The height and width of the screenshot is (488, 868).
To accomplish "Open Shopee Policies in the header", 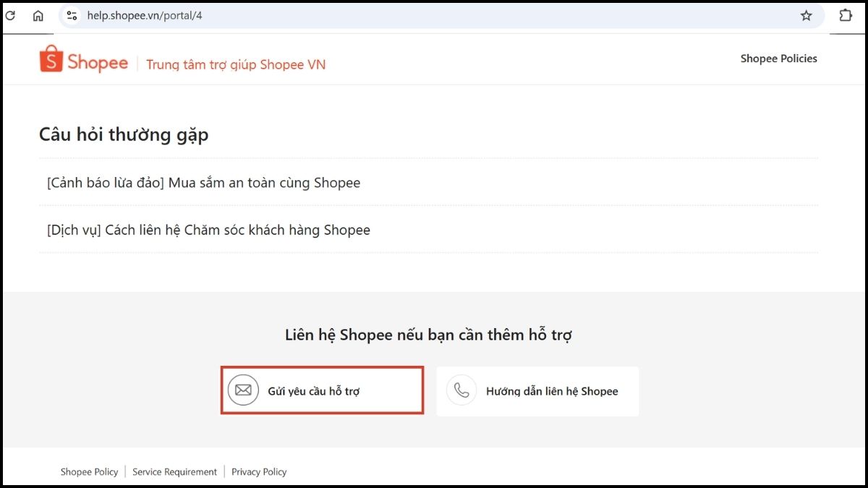I will pos(778,59).
